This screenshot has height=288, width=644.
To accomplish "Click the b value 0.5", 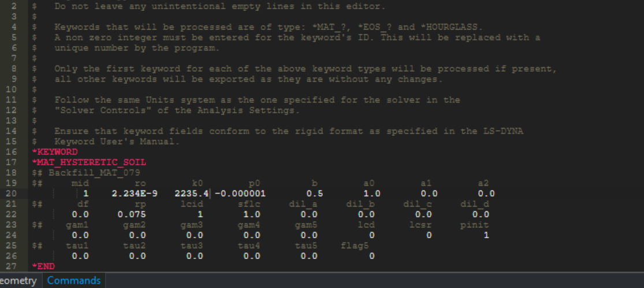I will tap(315, 193).
